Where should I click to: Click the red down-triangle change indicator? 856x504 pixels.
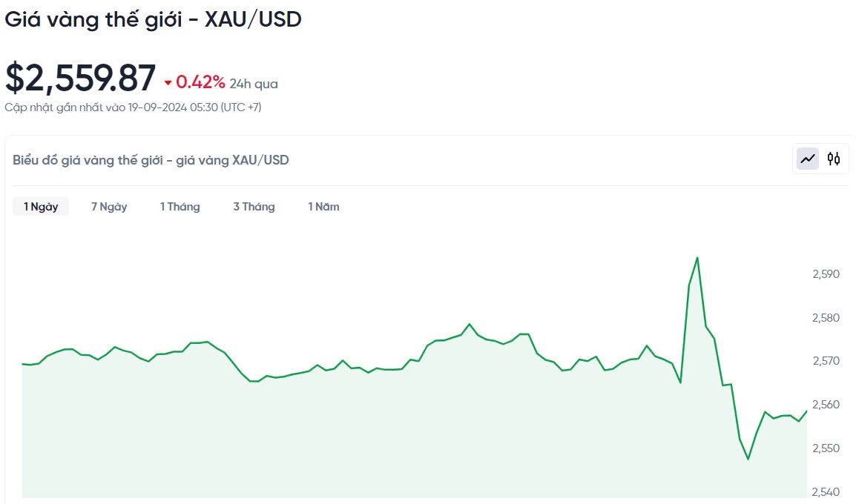click(168, 83)
